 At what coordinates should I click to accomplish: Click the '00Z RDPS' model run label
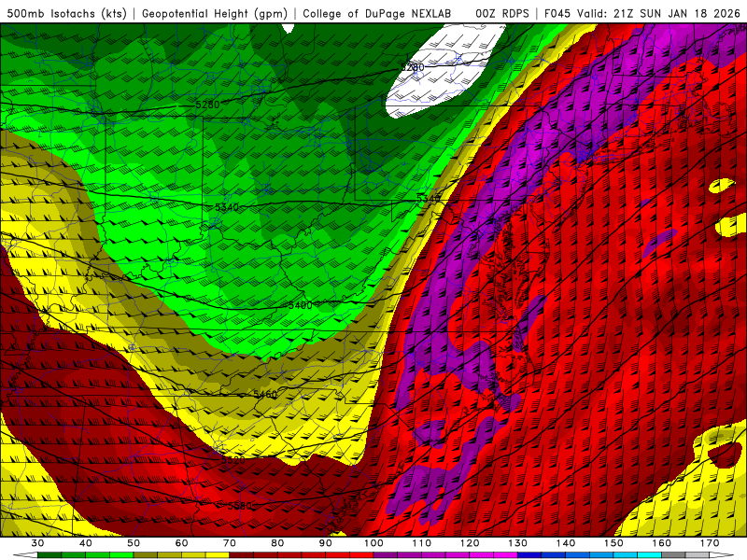[502, 13]
